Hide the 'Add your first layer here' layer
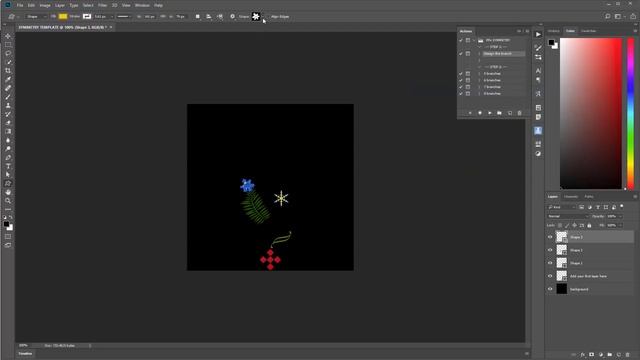 550,276
